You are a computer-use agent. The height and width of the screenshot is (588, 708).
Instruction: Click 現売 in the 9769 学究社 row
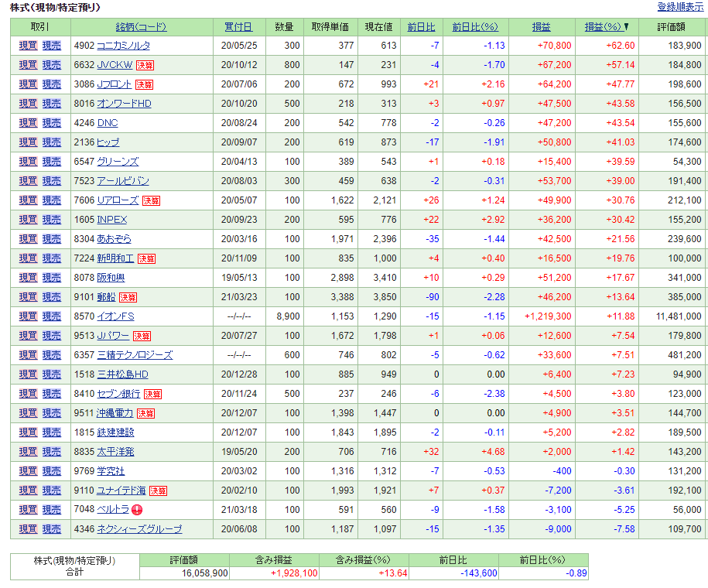[52, 471]
